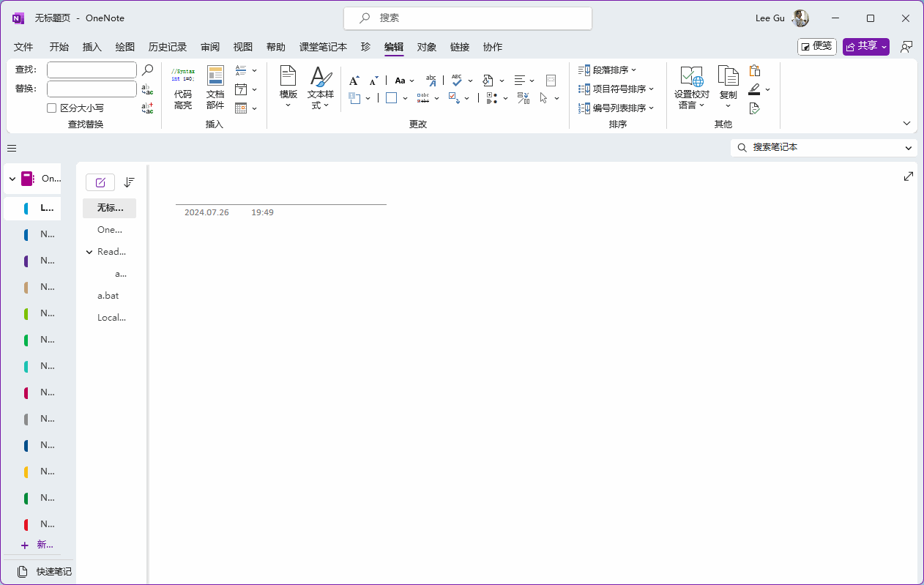
Task: Click into the 查找 find input field
Action: click(x=92, y=70)
